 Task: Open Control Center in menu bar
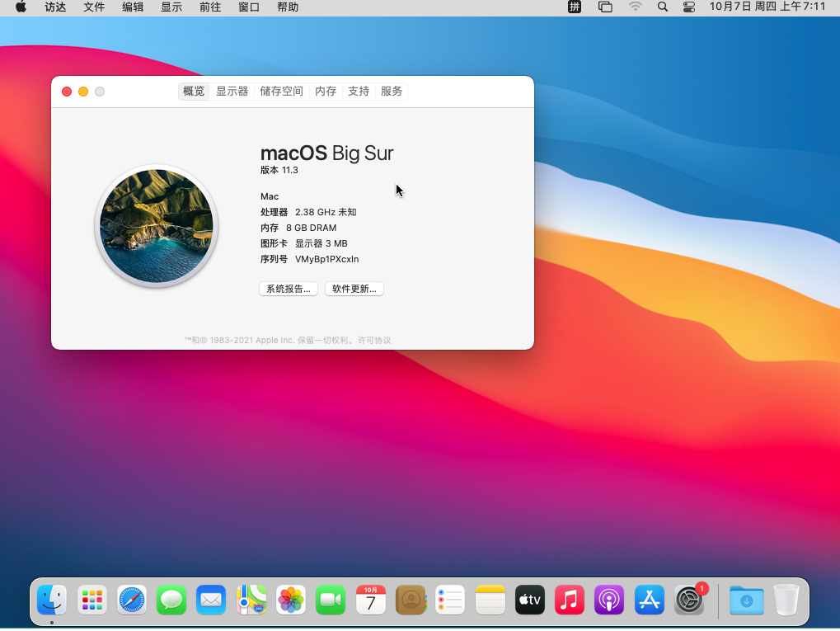click(x=689, y=7)
